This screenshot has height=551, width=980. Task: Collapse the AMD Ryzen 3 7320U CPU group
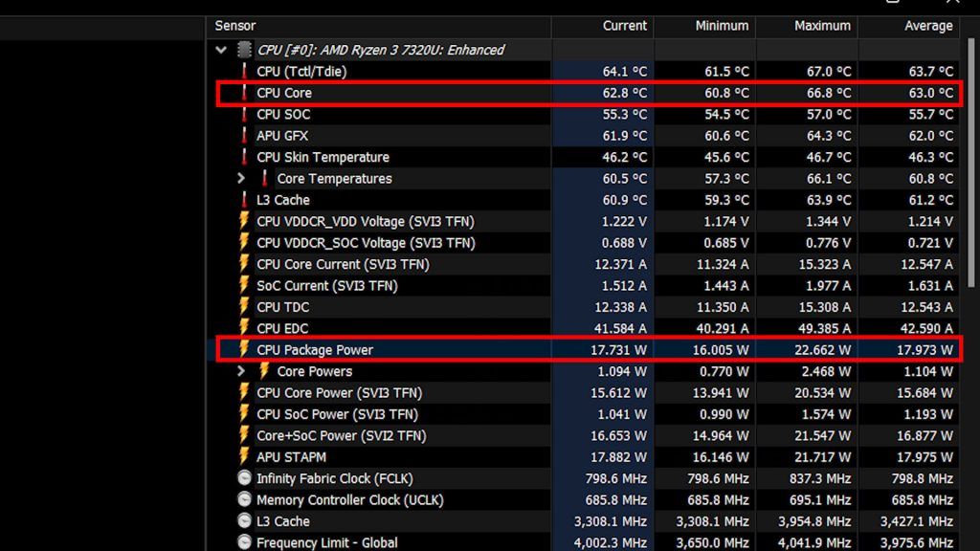coord(221,50)
